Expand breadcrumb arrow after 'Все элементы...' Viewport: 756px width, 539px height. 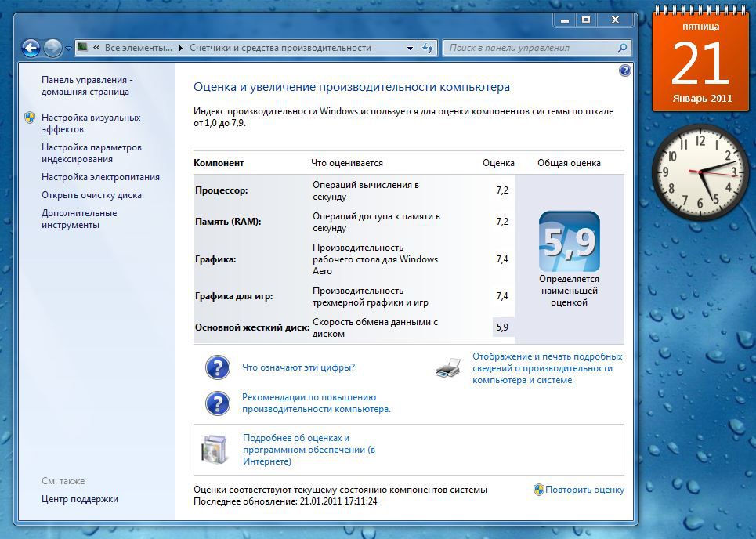[181, 48]
